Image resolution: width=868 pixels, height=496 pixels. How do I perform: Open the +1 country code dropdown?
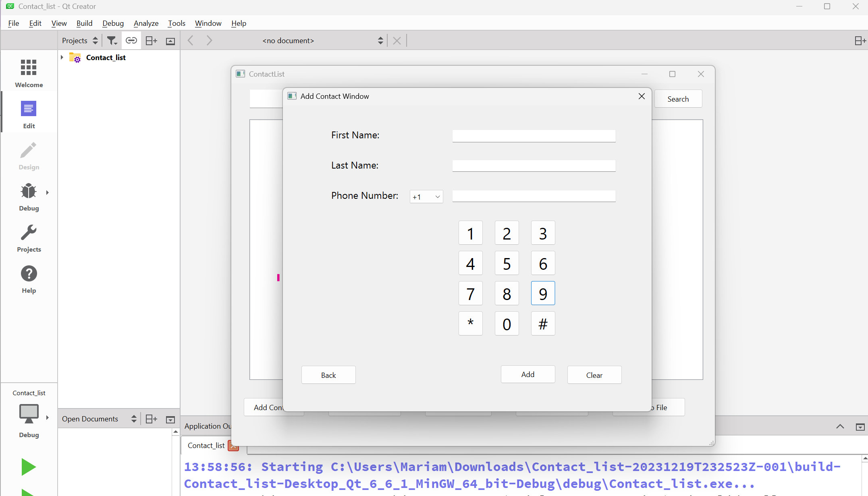(426, 197)
